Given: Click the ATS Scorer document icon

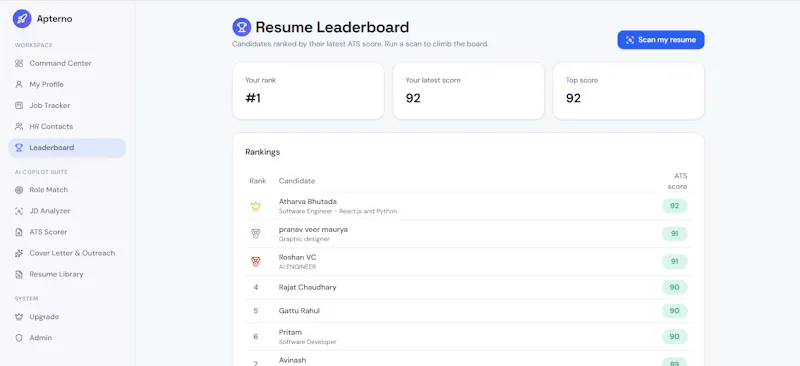Looking at the screenshot, I should 19,232.
